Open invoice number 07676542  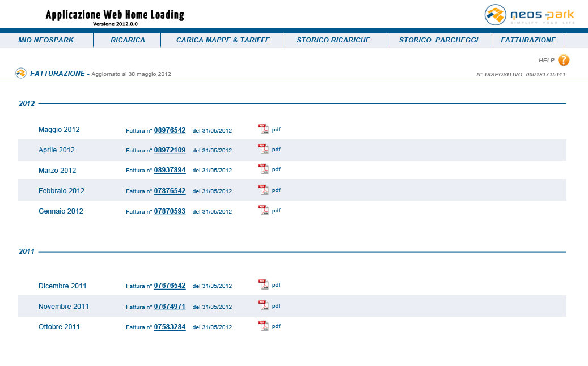click(170, 286)
